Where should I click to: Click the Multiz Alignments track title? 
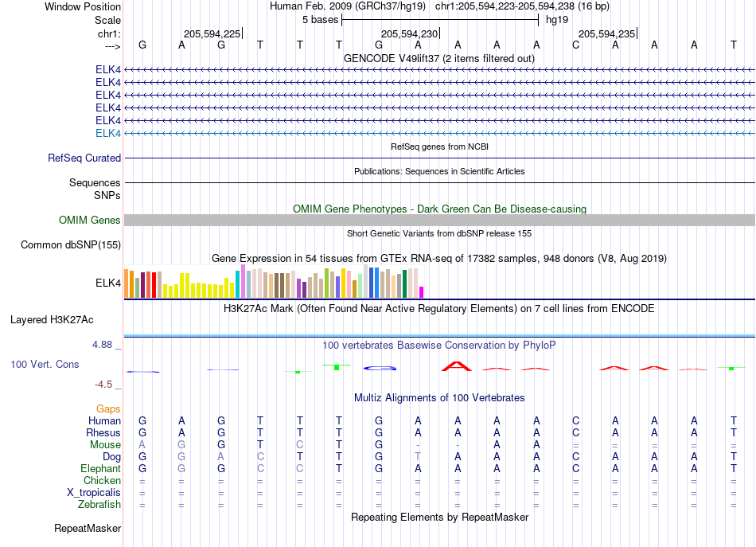pos(439,397)
